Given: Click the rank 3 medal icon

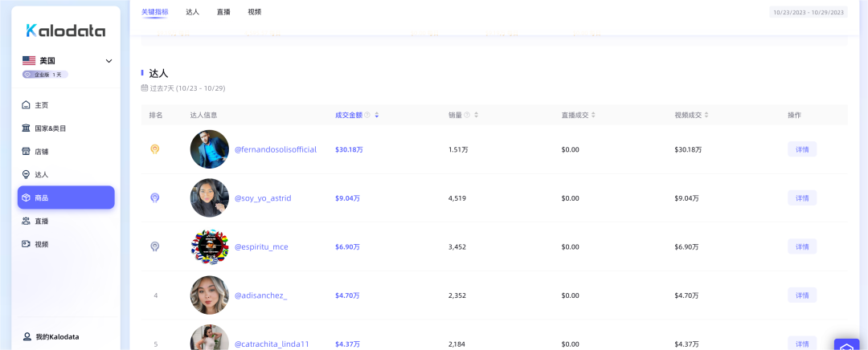Looking at the screenshot, I should (155, 246).
